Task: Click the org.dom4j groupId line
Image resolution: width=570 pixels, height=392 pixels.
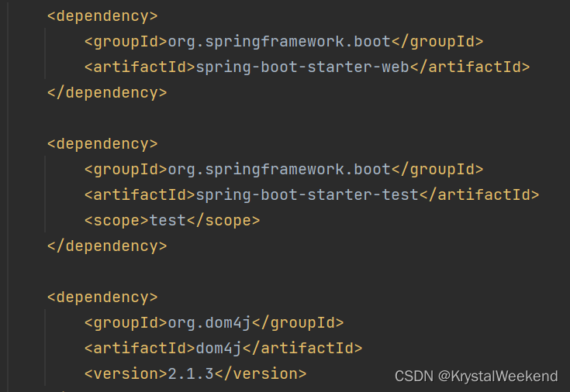Action: tap(214, 323)
